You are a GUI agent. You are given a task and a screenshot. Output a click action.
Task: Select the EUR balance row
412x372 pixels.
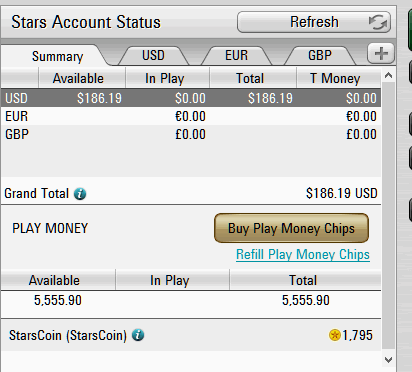pyautogui.click(x=191, y=116)
